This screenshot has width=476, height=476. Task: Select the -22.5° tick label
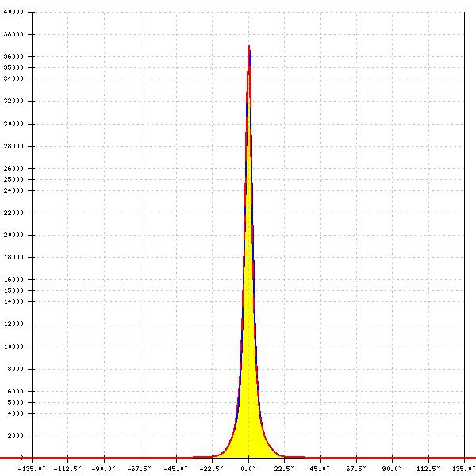pos(211,468)
